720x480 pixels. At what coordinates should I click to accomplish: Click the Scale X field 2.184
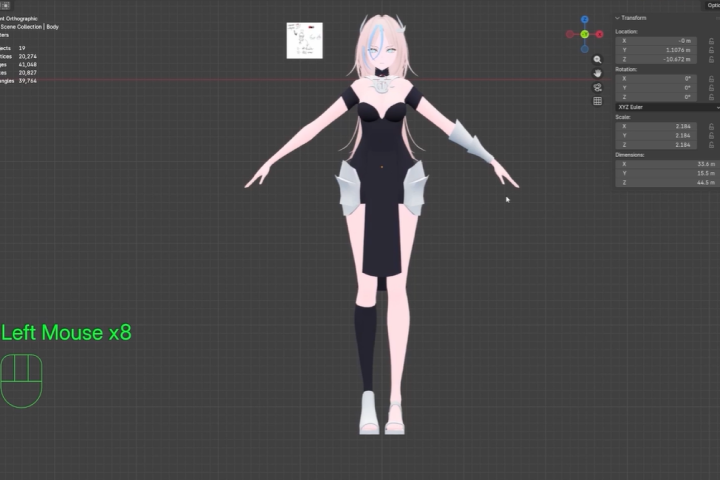point(656,126)
